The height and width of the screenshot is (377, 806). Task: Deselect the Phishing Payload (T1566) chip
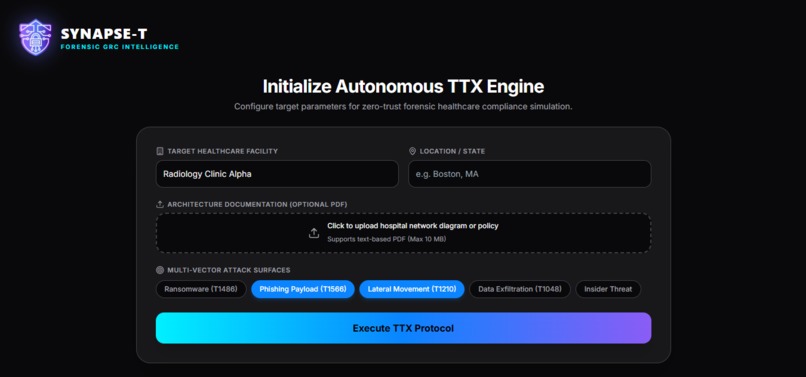(x=303, y=289)
